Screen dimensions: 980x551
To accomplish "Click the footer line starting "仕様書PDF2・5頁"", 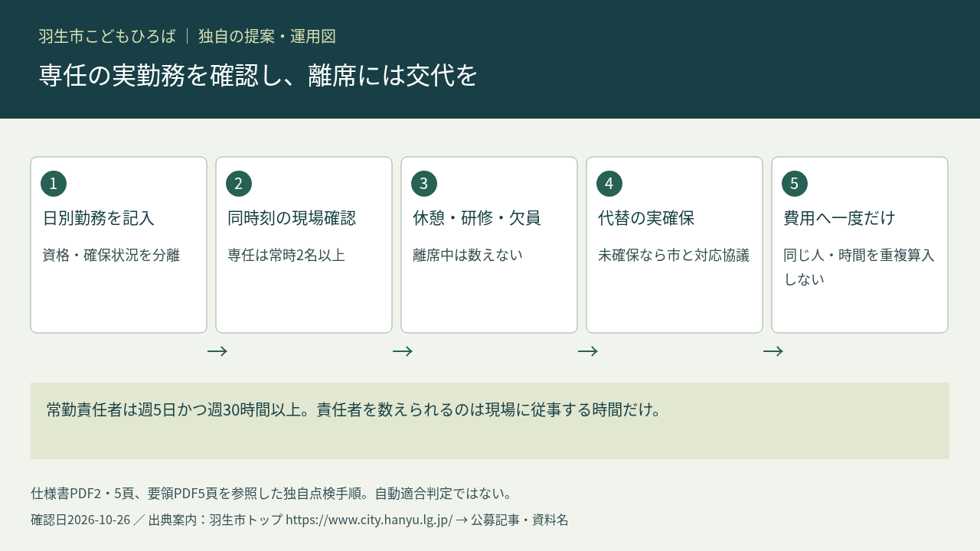I will (272, 493).
